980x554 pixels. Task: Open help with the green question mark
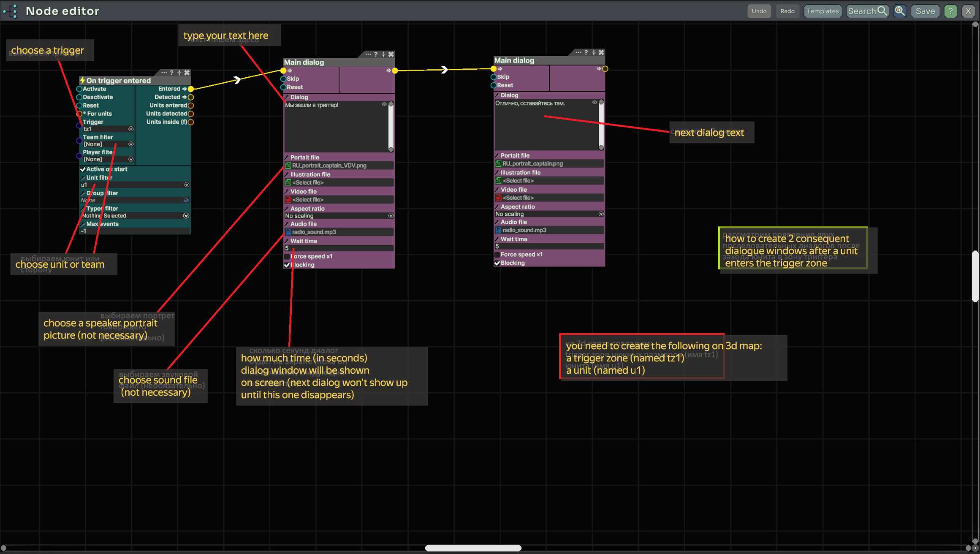click(x=950, y=11)
